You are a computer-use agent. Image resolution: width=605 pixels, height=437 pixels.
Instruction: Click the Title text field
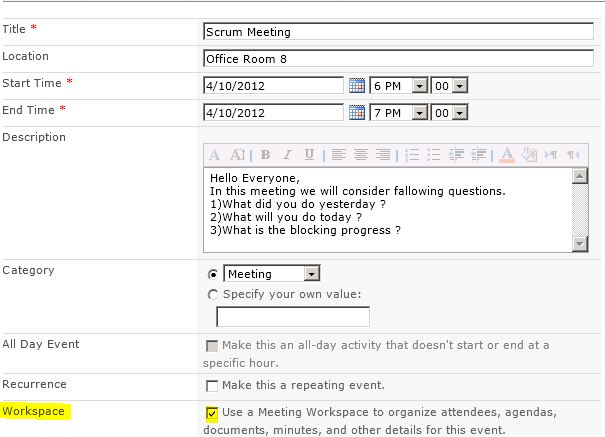[x=398, y=32]
